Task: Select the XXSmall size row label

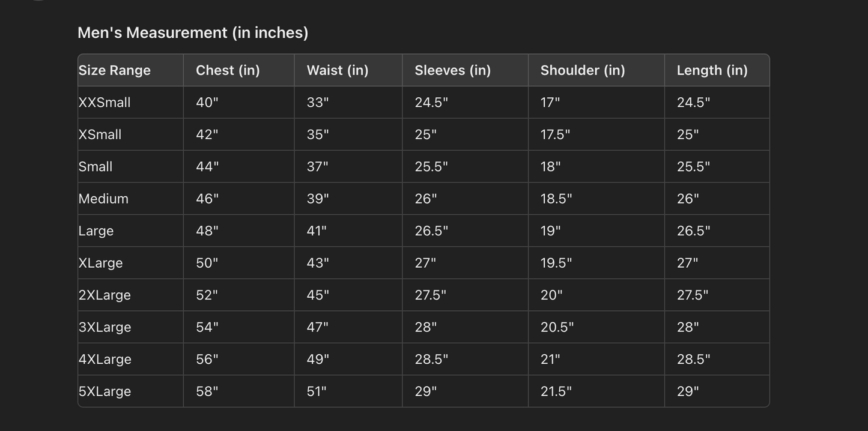Action: 105,103
